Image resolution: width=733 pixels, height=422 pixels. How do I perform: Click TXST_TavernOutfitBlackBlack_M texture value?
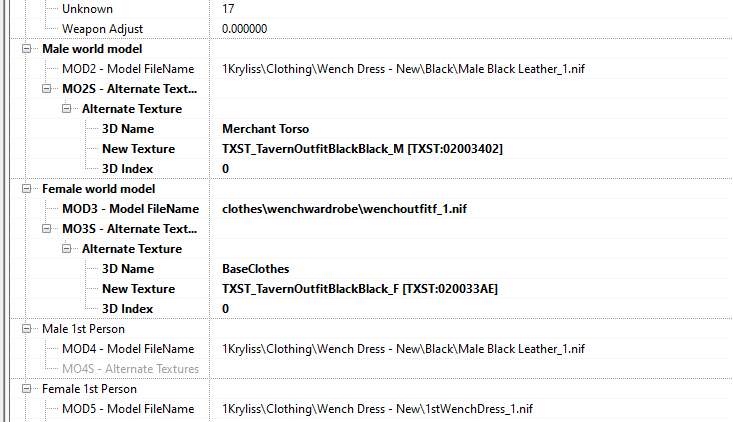[x=362, y=149]
